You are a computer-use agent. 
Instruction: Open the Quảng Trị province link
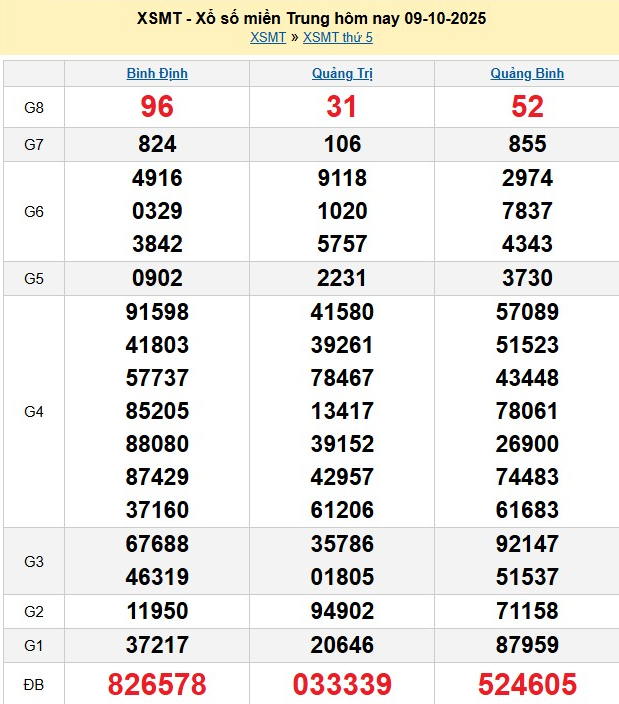tap(342, 73)
